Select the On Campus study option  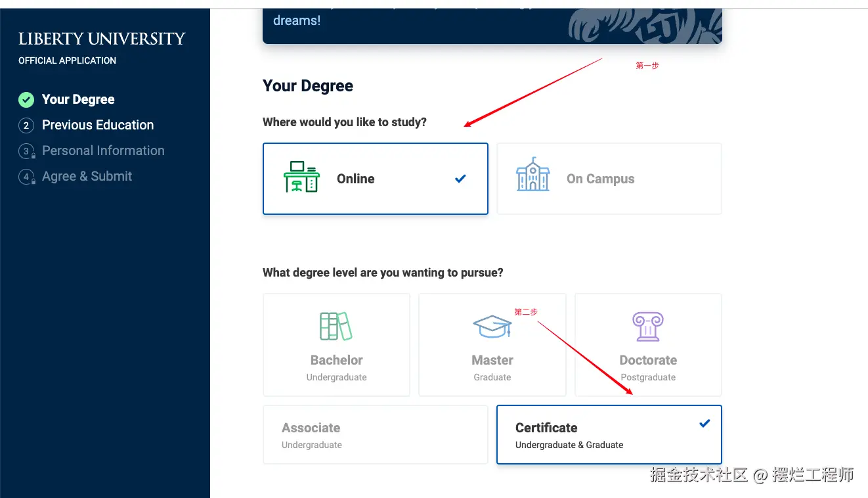coord(609,179)
